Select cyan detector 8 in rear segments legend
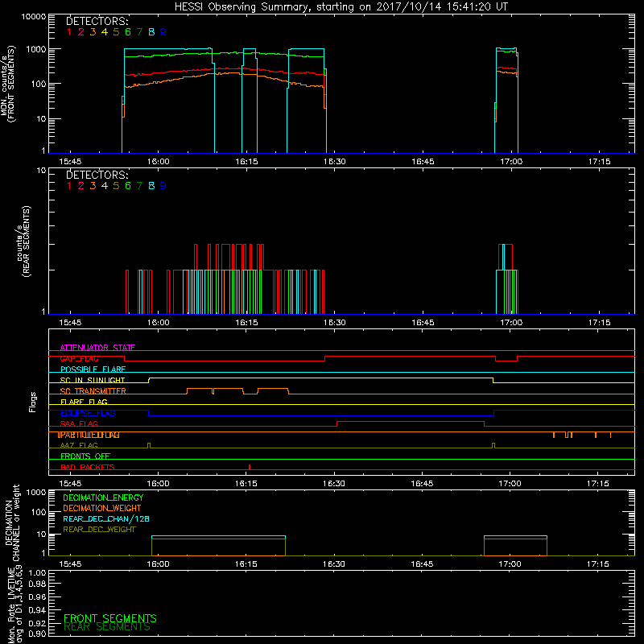This screenshot has width=644, height=644. tap(151, 186)
